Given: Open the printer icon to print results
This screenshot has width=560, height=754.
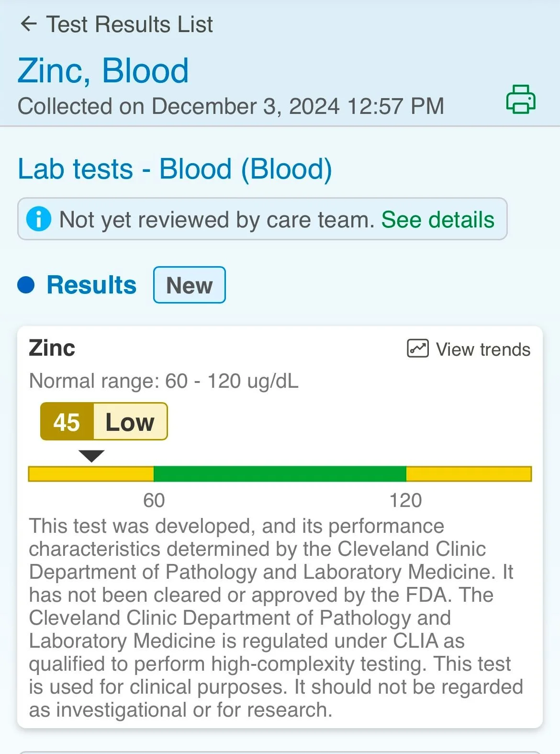Looking at the screenshot, I should [521, 99].
